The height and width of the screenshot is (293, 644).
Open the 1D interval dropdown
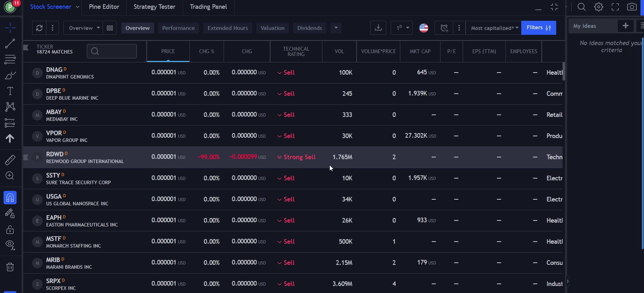pyautogui.click(x=402, y=28)
